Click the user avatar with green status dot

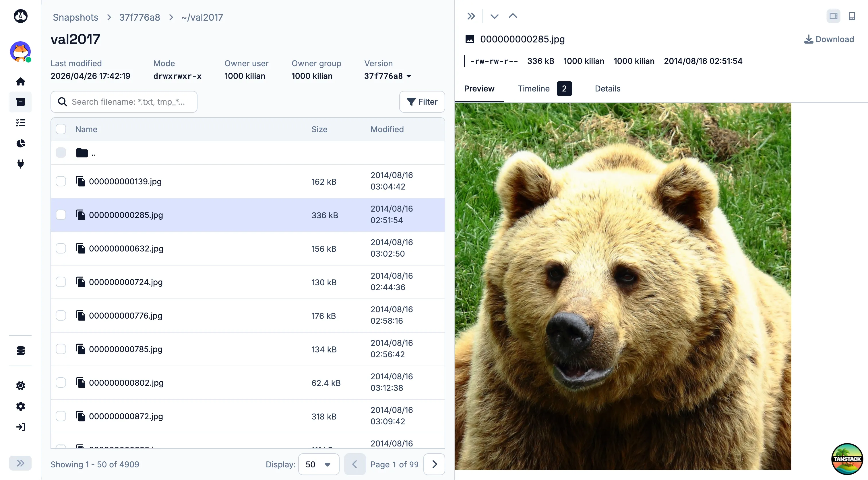pos(21,52)
